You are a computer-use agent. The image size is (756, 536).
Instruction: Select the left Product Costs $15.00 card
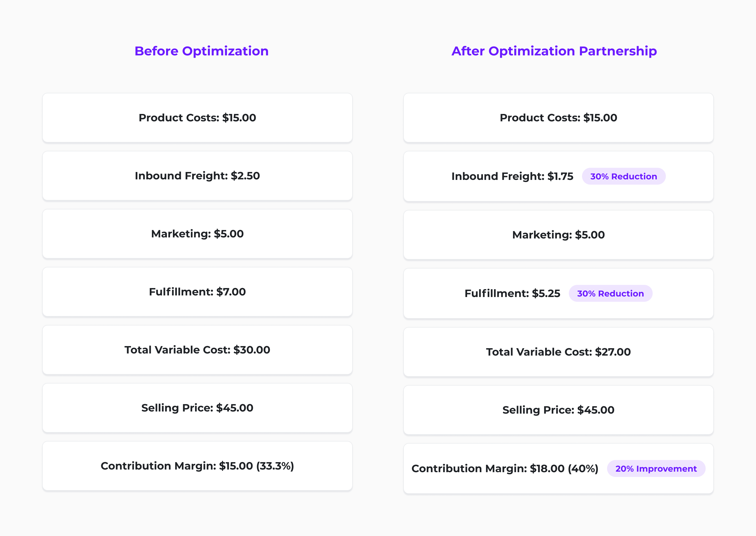click(197, 118)
